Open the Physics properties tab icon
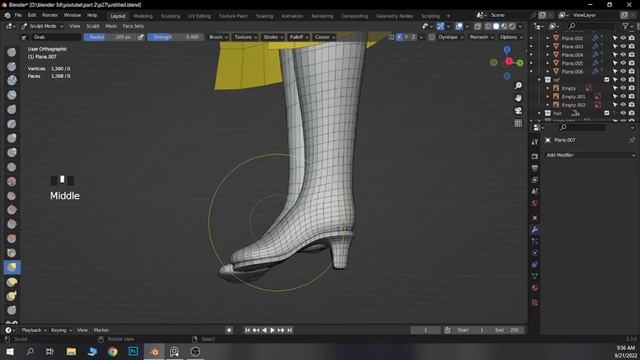Screen dimensions: 640x360 (535, 253)
